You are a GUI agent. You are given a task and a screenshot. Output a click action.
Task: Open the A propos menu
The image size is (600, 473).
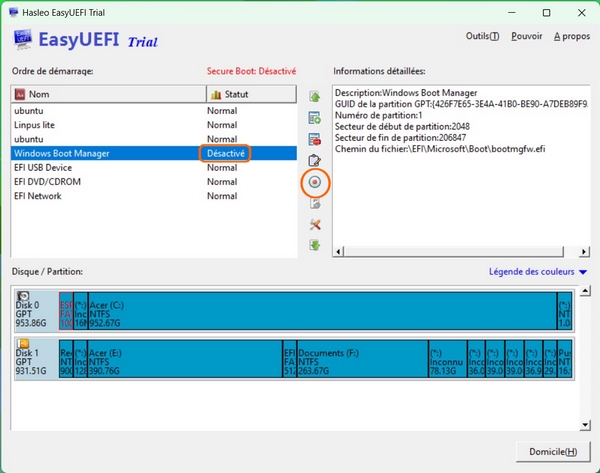pyautogui.click(x=570, y=37)
